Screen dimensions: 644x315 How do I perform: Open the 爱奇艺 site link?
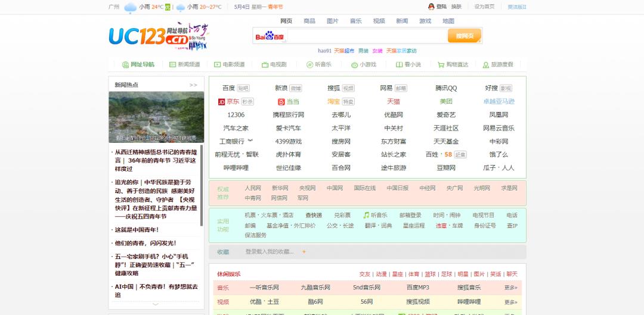(x=446, y=115)
